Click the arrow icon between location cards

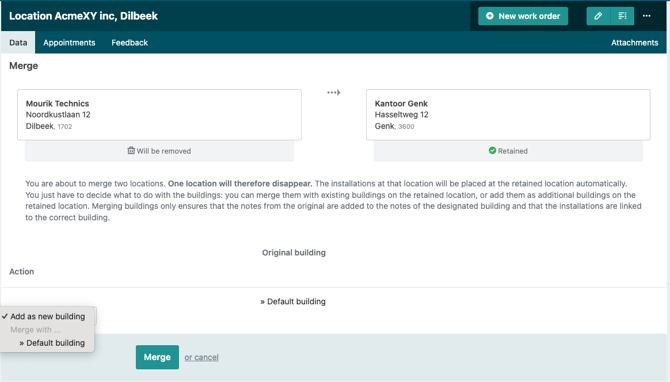point(334,92)
